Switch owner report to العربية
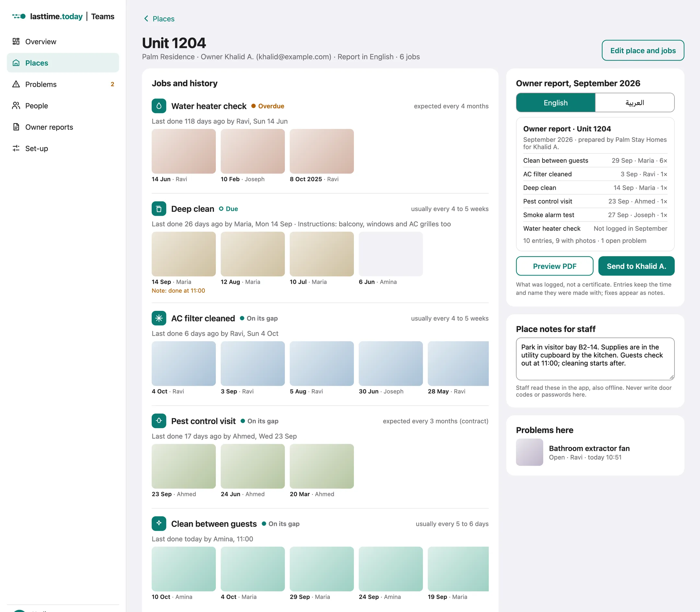The width and height of the screenshot is (700, 612). point(635,103)
